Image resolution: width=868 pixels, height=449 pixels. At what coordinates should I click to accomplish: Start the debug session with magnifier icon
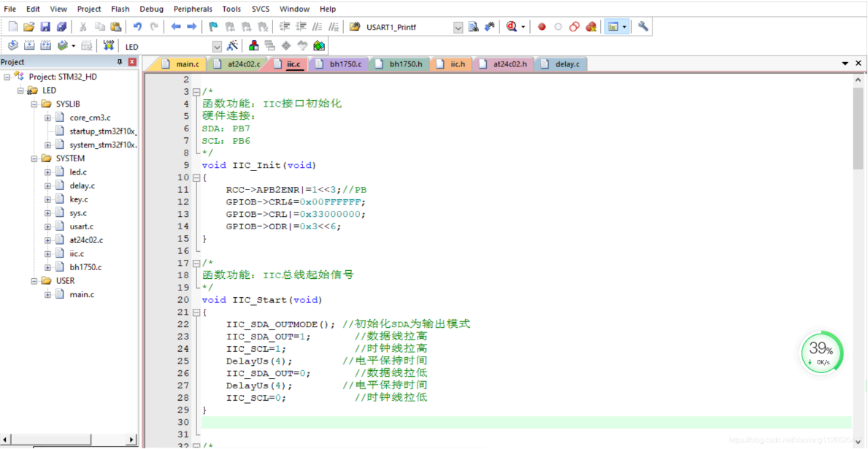(511, 26)
